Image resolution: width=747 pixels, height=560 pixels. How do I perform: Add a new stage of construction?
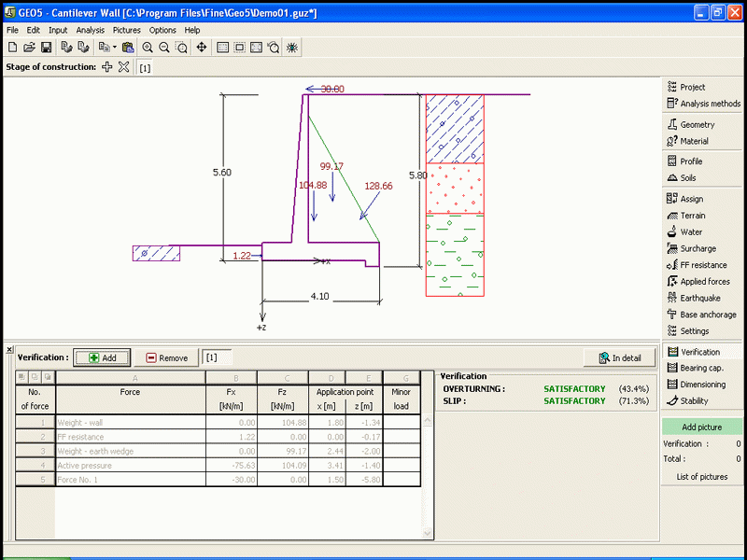coord(107,67)
